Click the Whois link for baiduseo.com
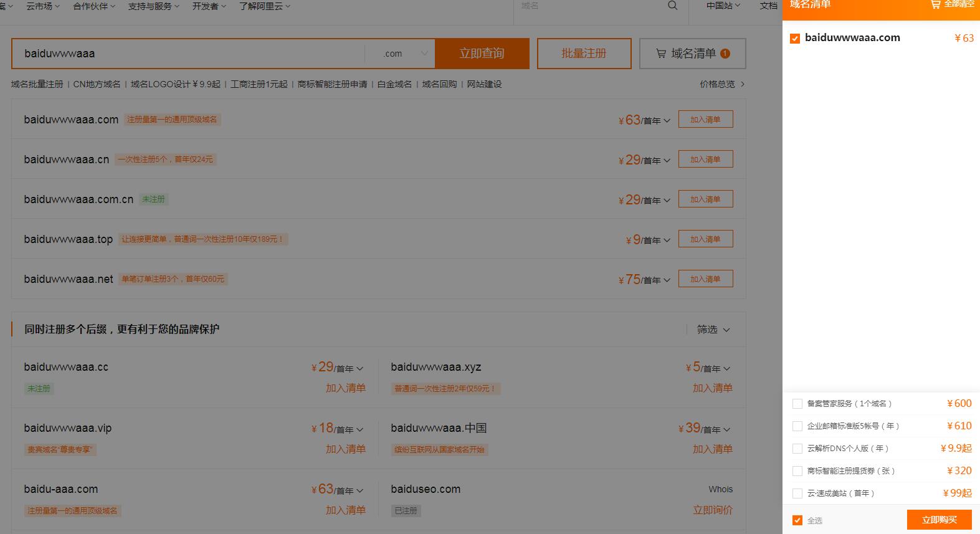Screen dimensions: 980x534 pos(720,489)
